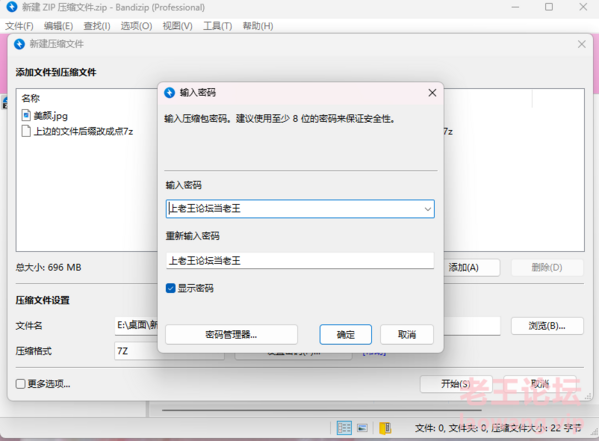Click the 重新输入密码 text field
Screen dimensions: 599x441
[300, 261]
